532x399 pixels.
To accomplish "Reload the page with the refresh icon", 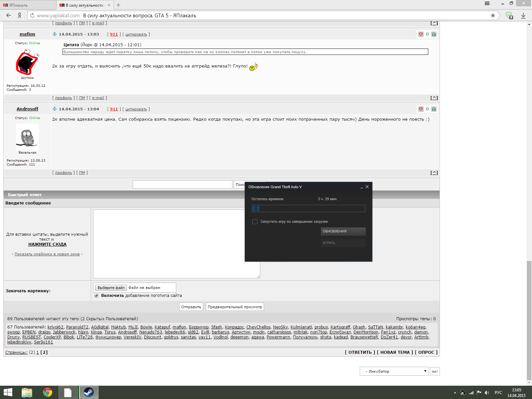I will [x=32, y=15].
